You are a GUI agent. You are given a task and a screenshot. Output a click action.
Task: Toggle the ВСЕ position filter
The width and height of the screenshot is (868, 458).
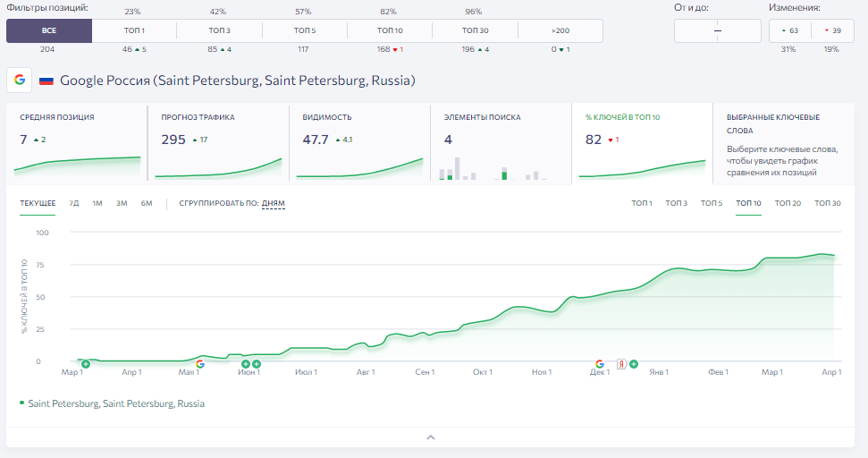(49, 31)
